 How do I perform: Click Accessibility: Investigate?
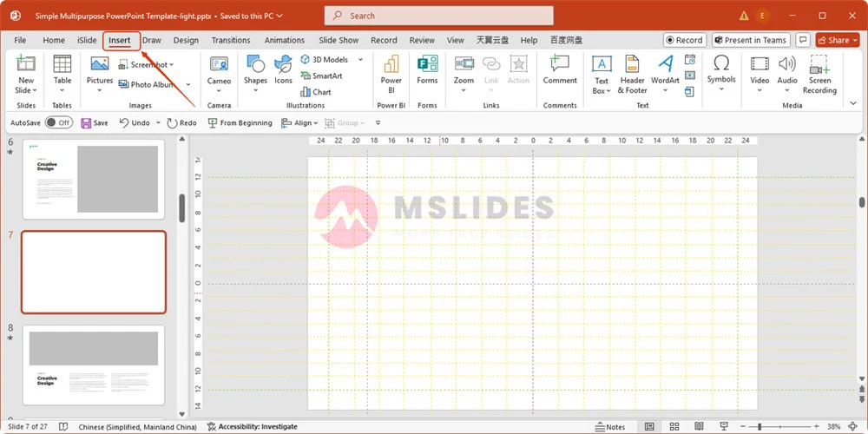click(x=252, y=427)
